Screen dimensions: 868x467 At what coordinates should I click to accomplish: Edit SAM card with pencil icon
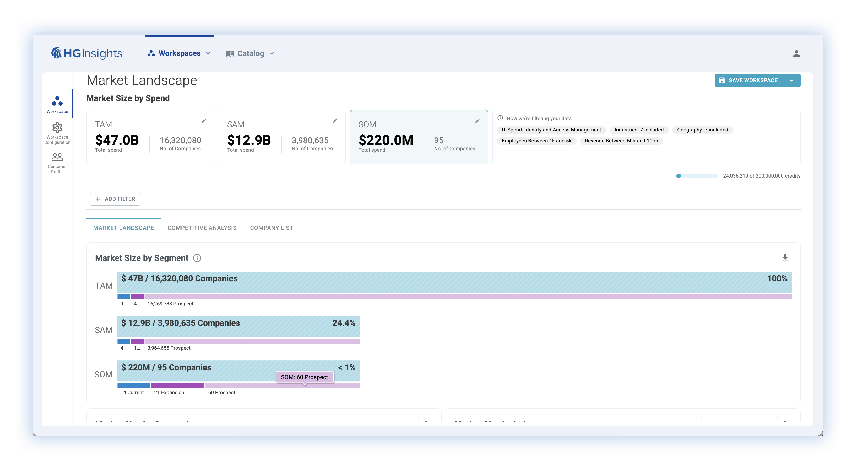pyautogui.click(x=335, y=121)
